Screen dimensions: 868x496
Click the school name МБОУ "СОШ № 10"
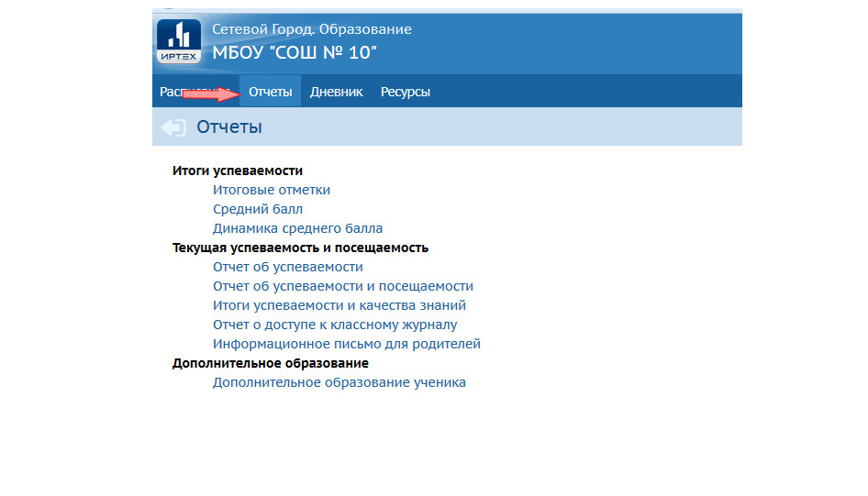click(294, 52)
